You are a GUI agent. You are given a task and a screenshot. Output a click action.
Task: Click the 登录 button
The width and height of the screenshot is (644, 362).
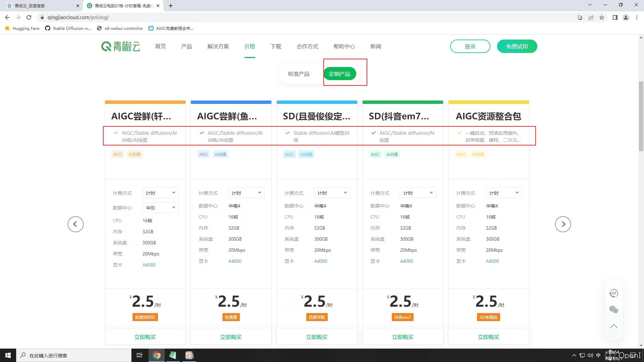point(470,46)
